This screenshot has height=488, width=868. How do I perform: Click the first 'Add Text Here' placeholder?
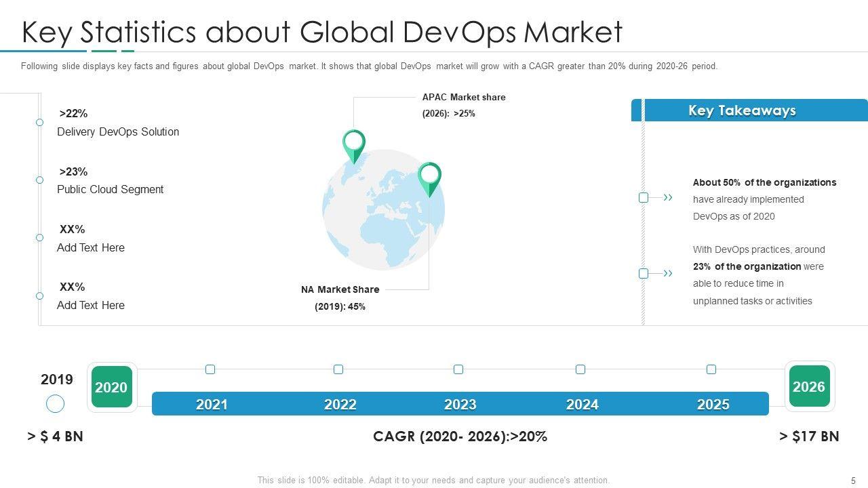[91, 247]
